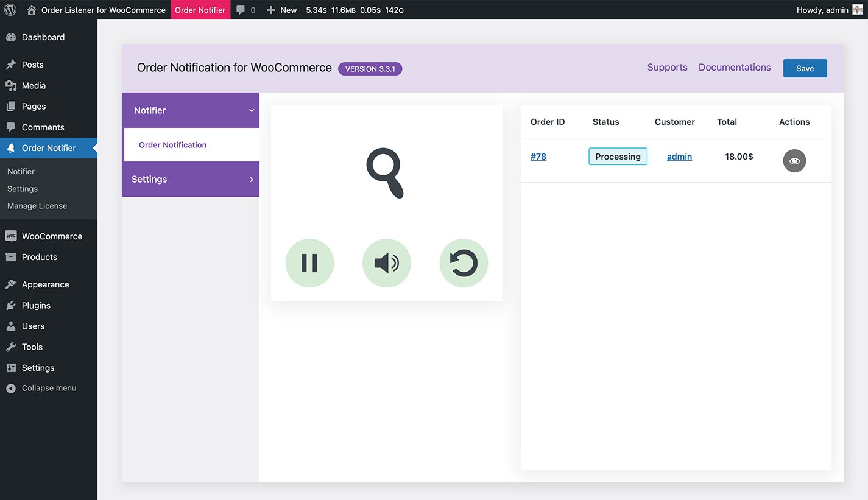View order #78 with the eye button
Viewport: 868px width, 500px height.
coord(794,161)
